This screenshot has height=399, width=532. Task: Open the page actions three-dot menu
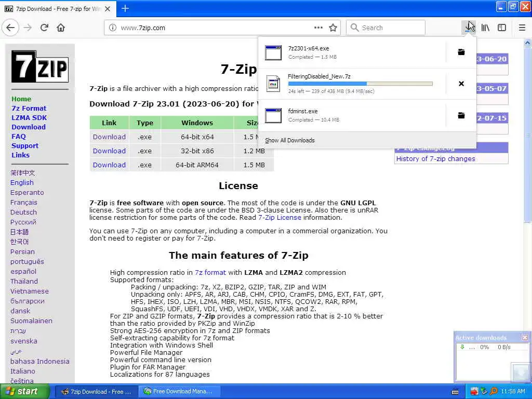(318, 28)
